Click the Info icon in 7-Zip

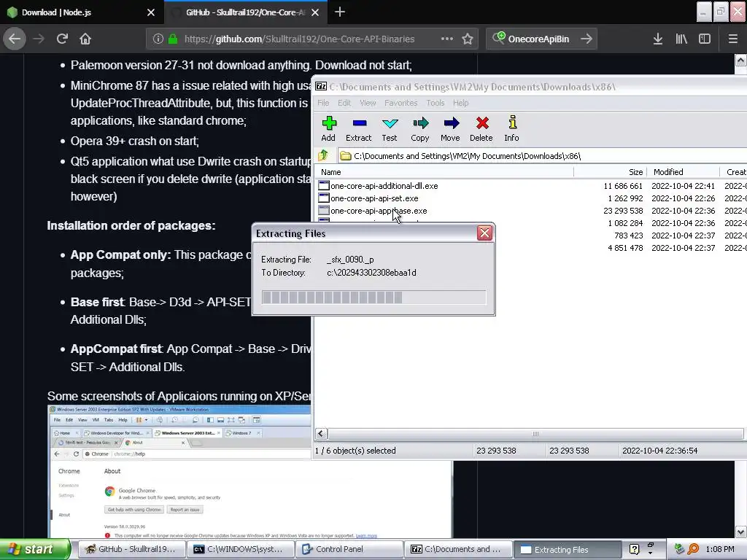(512, 128)
